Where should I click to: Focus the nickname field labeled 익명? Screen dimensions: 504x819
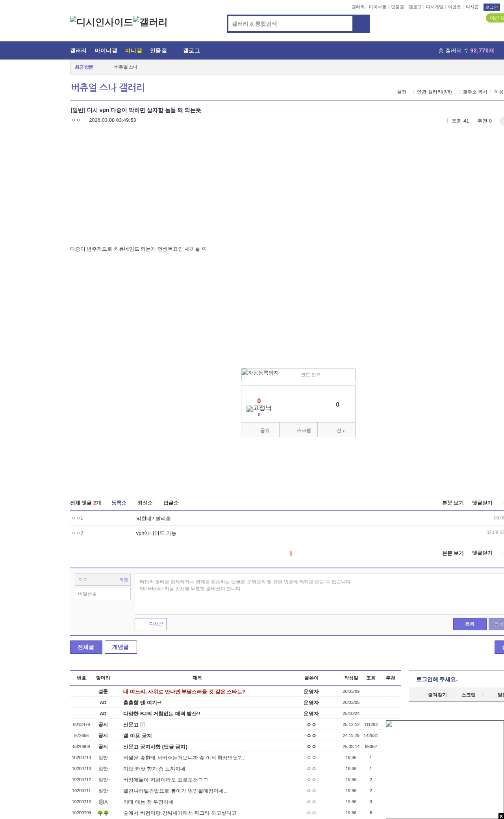(x=103, y=579)
